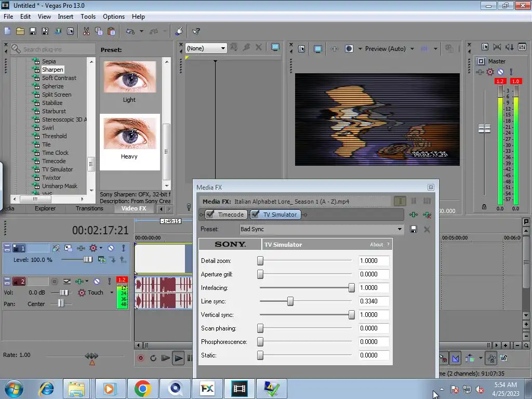Click the search plug-ins magnifier icon
The image size is (532, 399).
16,49
